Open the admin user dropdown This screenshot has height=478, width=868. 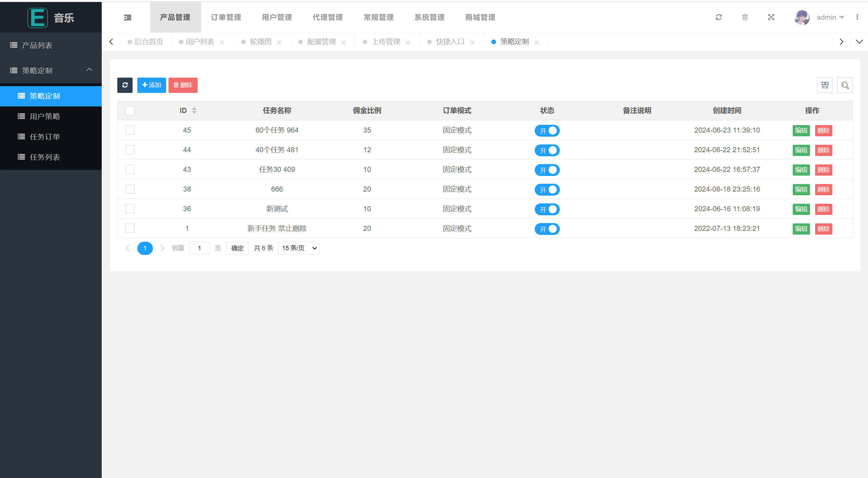pyautogui.click(x=830, y=17)
